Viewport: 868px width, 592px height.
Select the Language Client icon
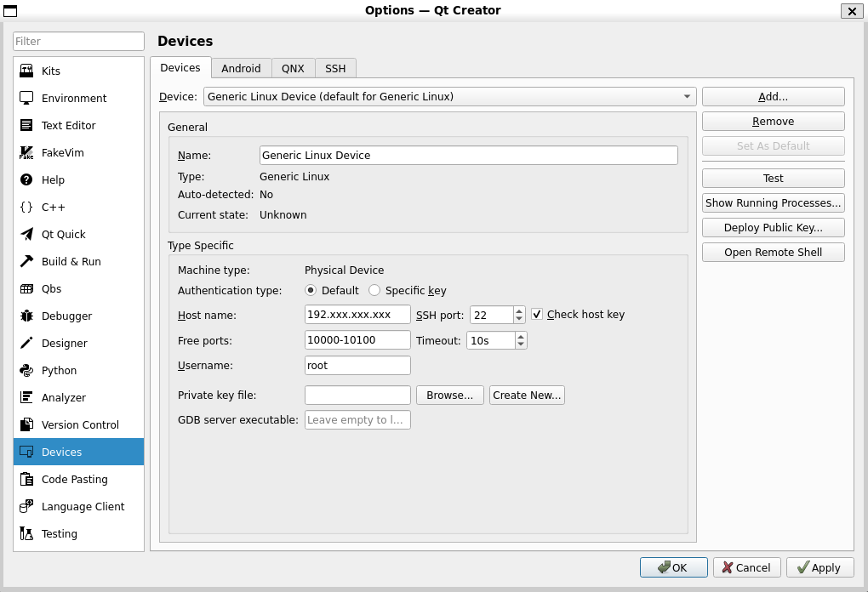26,506
